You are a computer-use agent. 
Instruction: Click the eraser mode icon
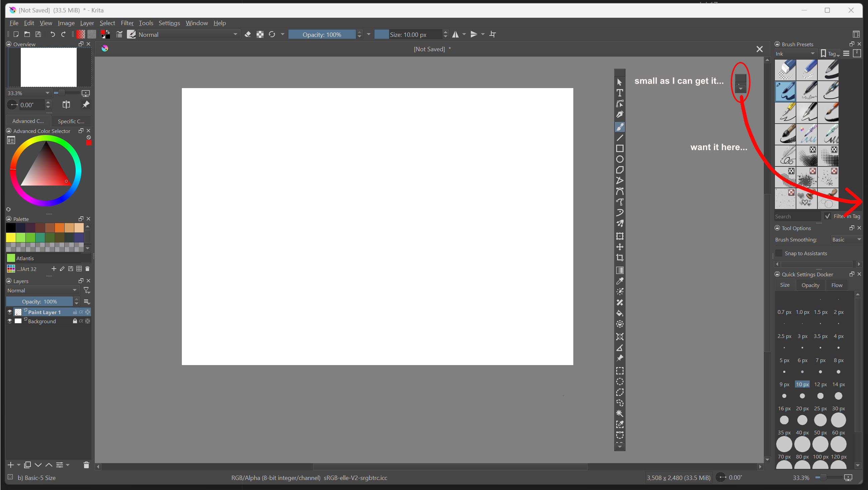248,34
